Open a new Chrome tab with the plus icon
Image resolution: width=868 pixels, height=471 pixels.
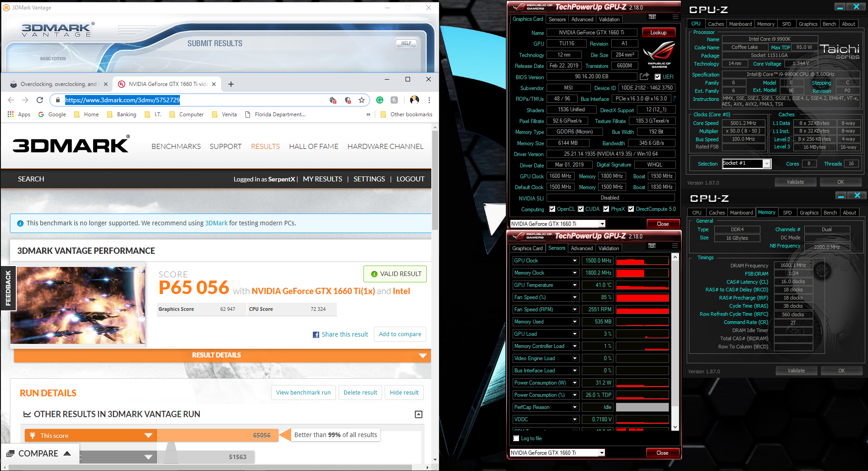(x=231, y=84)
